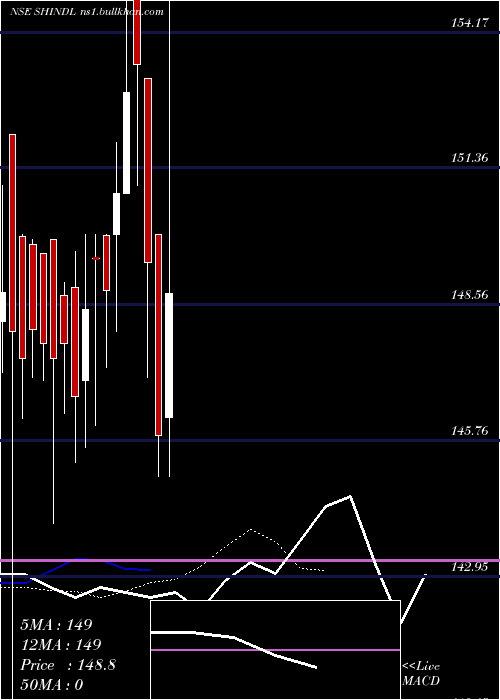Click the 151.36 price level label
This screenshot has width=500, height=700.
471,158
